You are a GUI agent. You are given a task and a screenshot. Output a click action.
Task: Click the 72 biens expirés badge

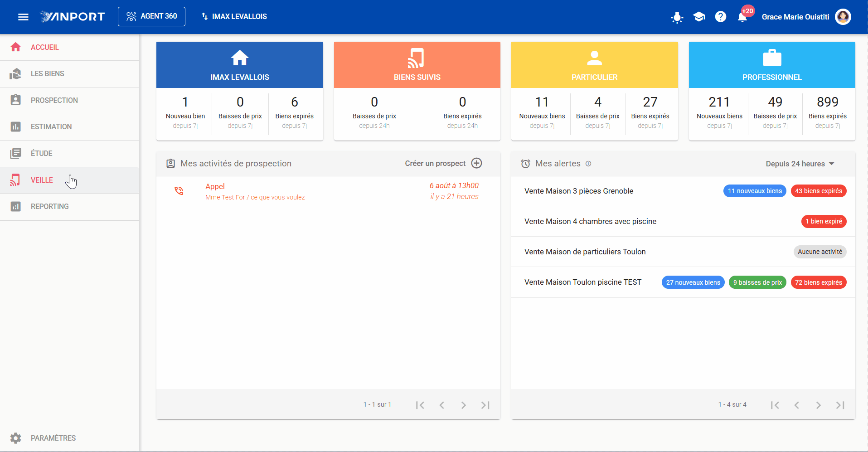tap(819, 282)
